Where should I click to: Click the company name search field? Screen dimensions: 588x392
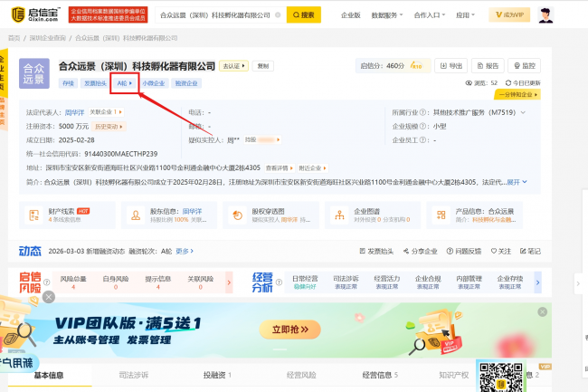pyautogui.click(x=221, y=15)
